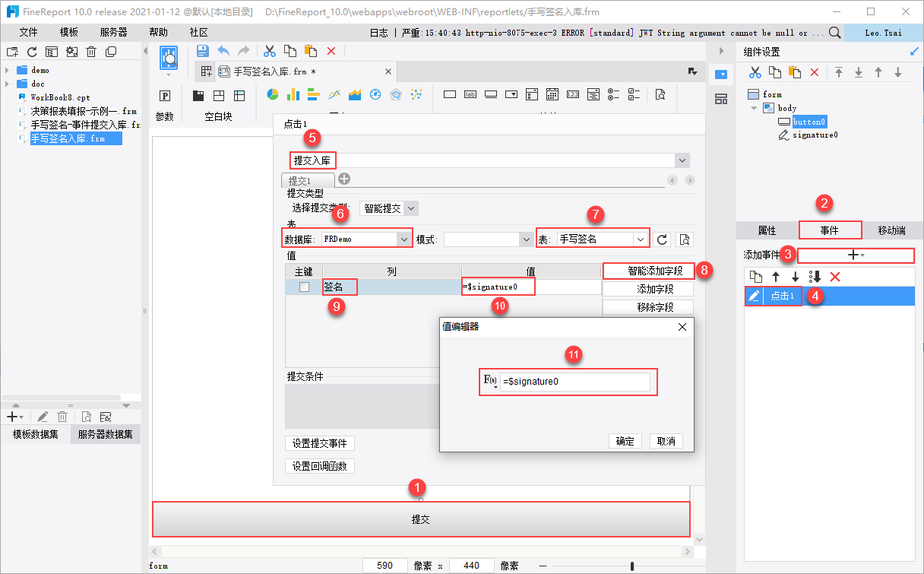Add a new submit tab with plus icon
The width and height of the screenshot is (924, 574).
[344, 179]
